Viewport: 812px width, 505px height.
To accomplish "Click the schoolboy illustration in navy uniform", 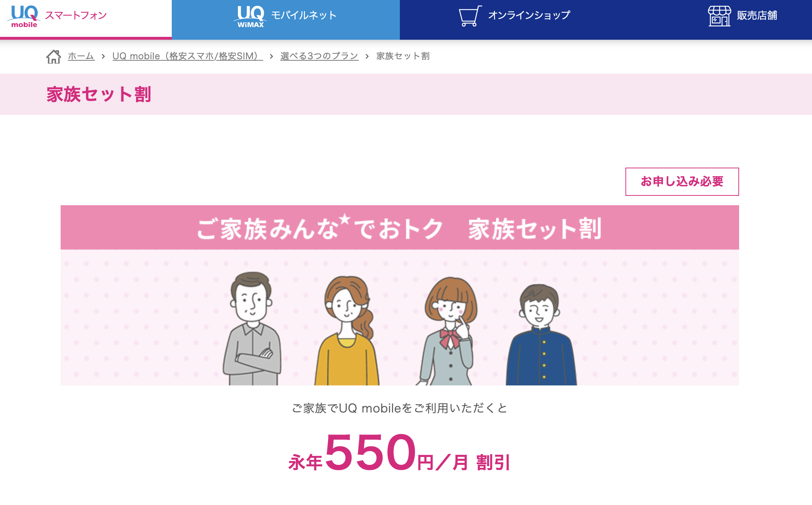I will (541, 334).
